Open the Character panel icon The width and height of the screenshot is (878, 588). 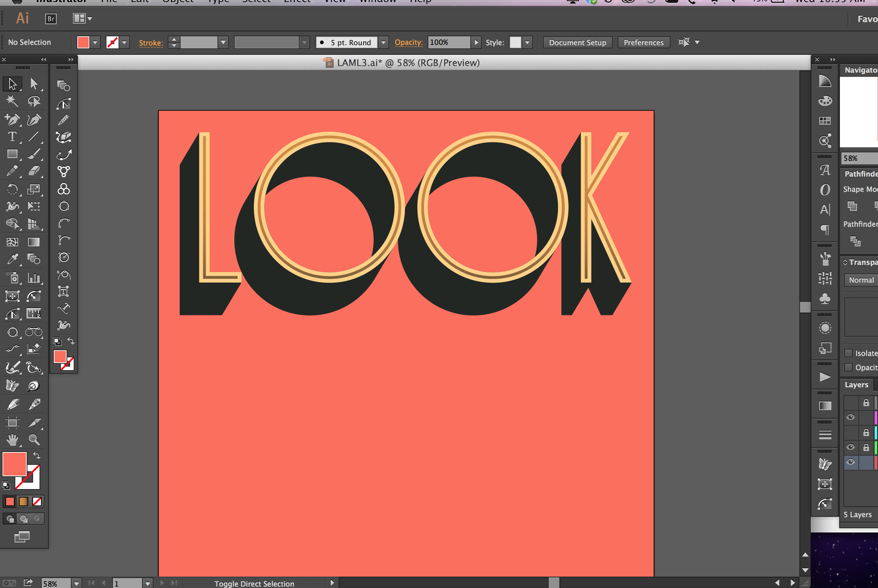pyautogui.click(x=825, y=209)
